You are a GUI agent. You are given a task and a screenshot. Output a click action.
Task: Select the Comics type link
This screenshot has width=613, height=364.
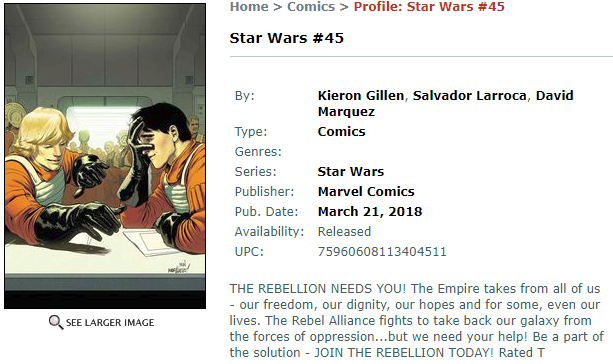341,131
